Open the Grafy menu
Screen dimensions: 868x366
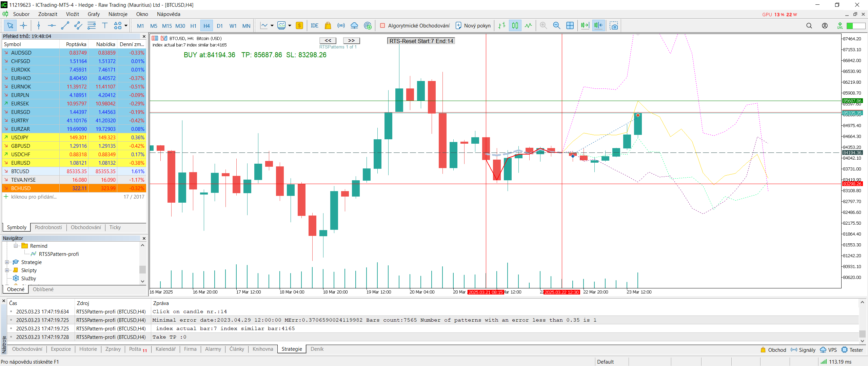(94, 14)
